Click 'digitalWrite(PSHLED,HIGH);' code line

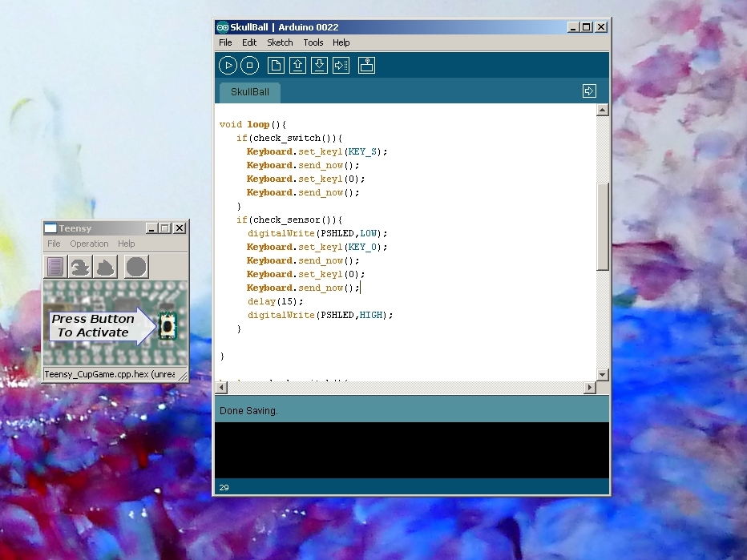tap(320, 315)
